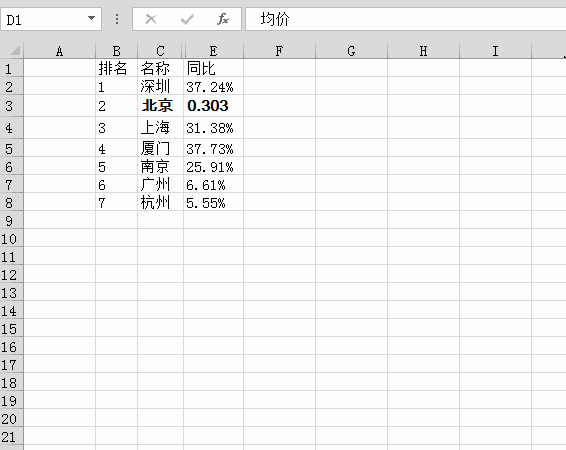Select row 3 header

point(12,106)
